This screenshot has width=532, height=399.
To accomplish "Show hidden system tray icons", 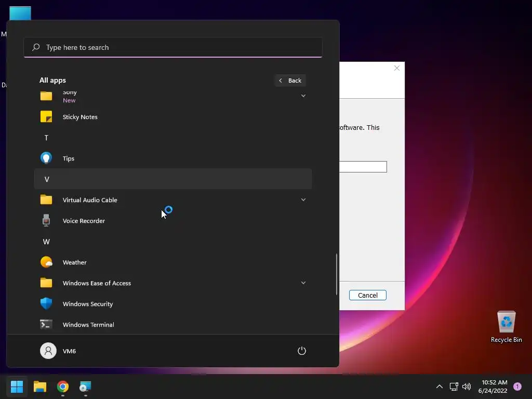I will point(439,386).
